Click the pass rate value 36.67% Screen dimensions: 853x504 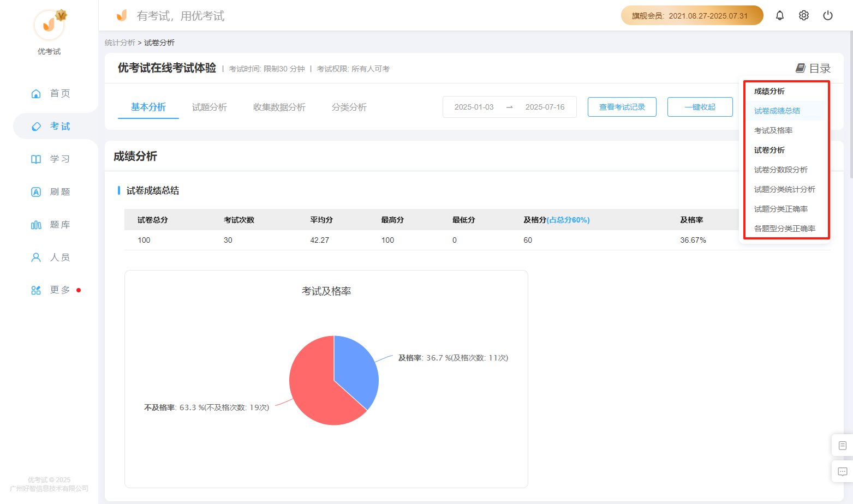point(693,240)
